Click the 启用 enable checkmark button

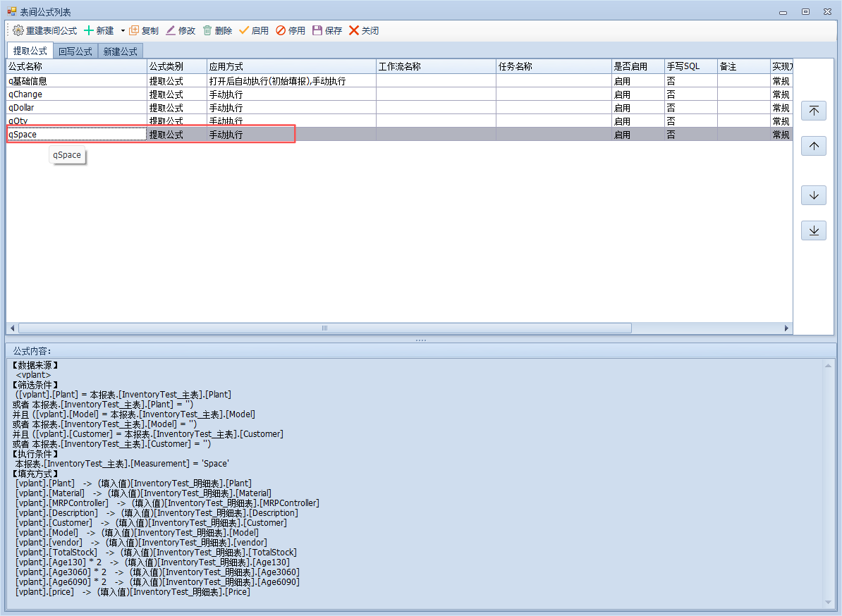pos(253,30)
